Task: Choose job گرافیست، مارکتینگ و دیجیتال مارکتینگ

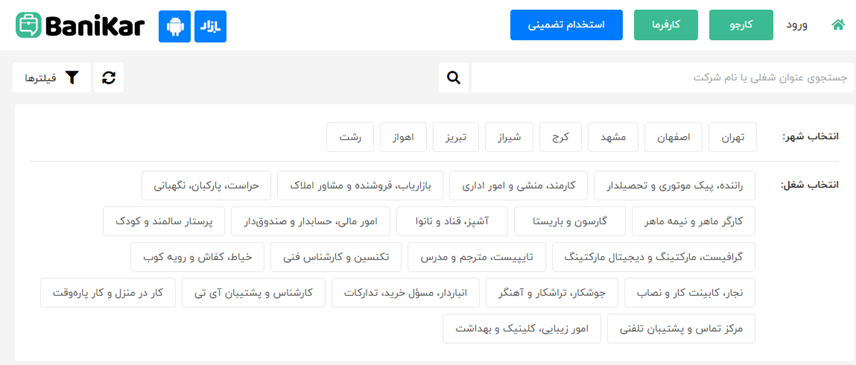Action: point(654,257)
